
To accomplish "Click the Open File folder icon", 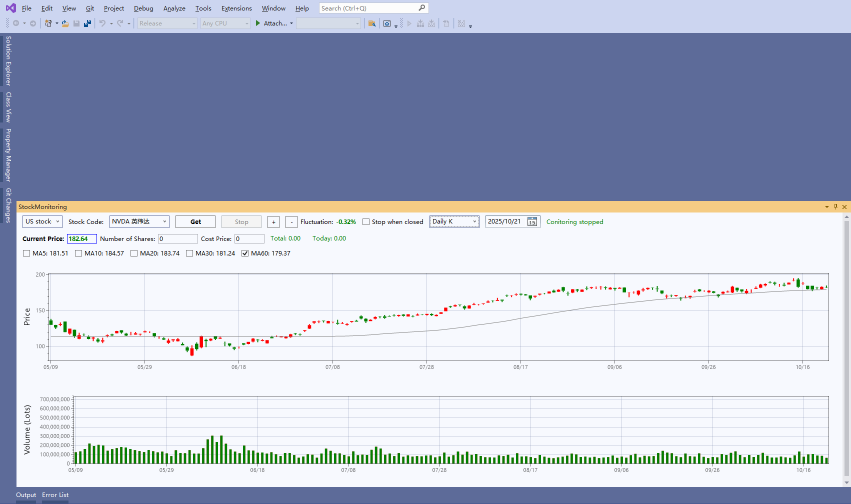I will 65,23.
